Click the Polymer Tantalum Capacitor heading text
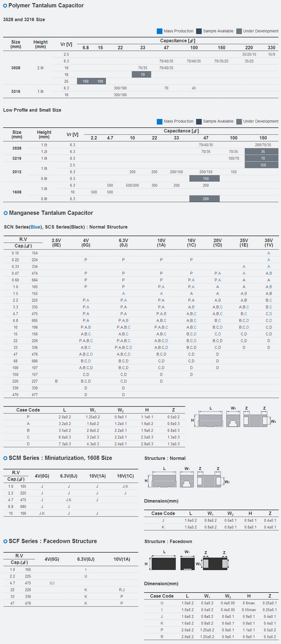Image resolution: width=281 pixels, height=644 pixels. coord(46,5)
